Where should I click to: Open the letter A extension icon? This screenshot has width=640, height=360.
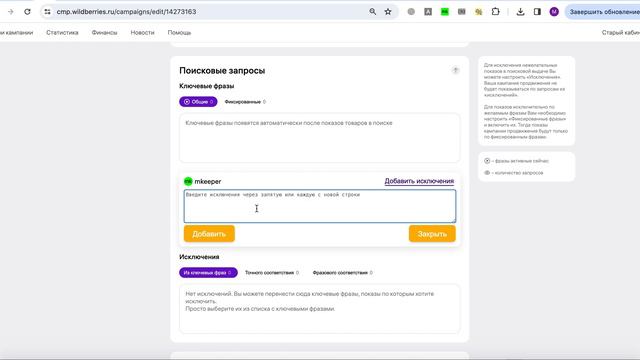click(x=428, y=12)
